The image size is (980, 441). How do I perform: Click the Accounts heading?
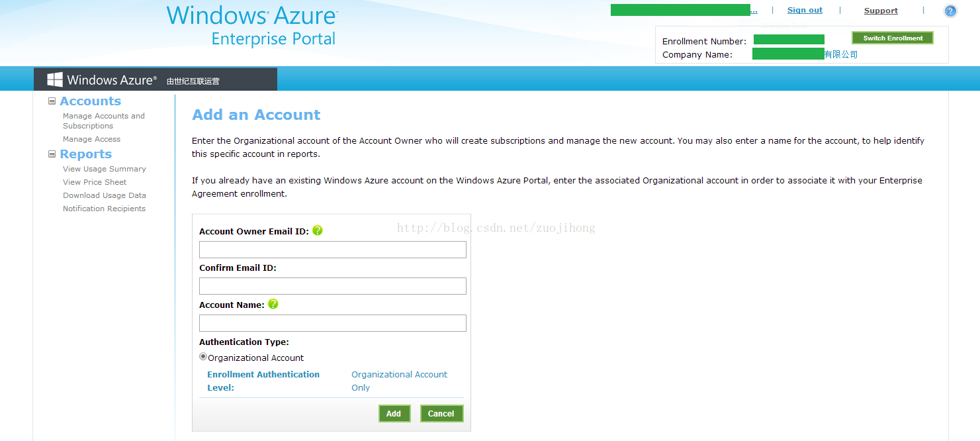click(90, 101)
